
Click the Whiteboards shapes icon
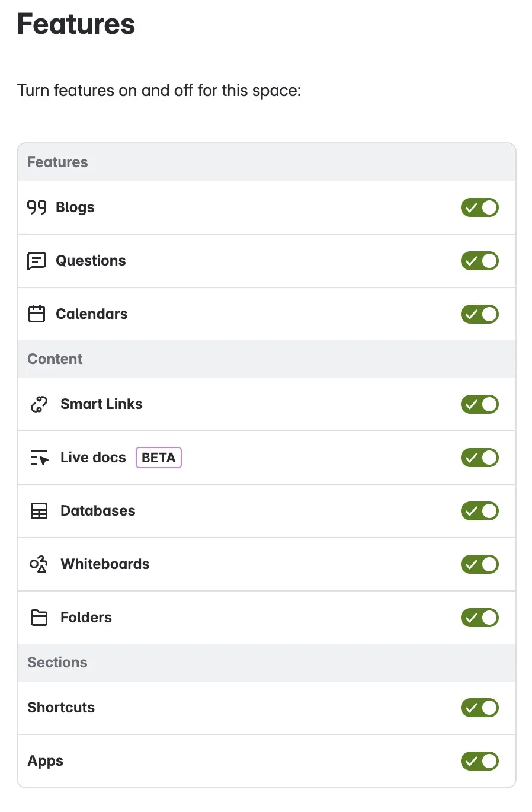[x=39, y=564]
